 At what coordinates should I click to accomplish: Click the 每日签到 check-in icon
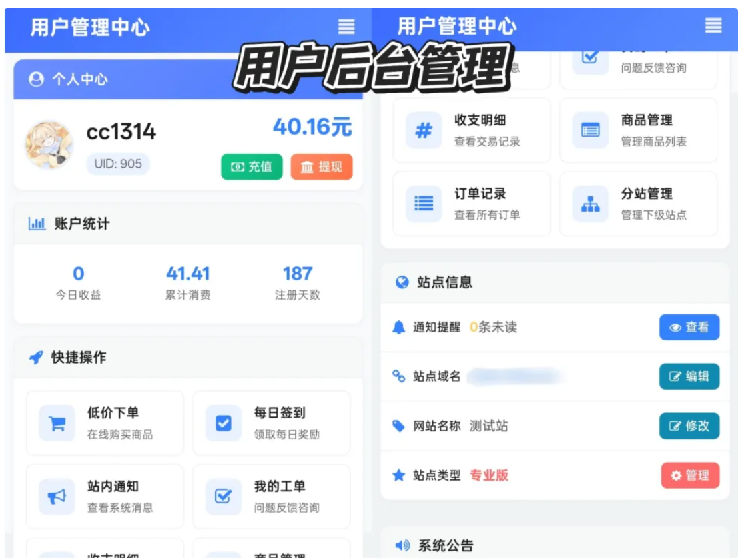(224, 423)
